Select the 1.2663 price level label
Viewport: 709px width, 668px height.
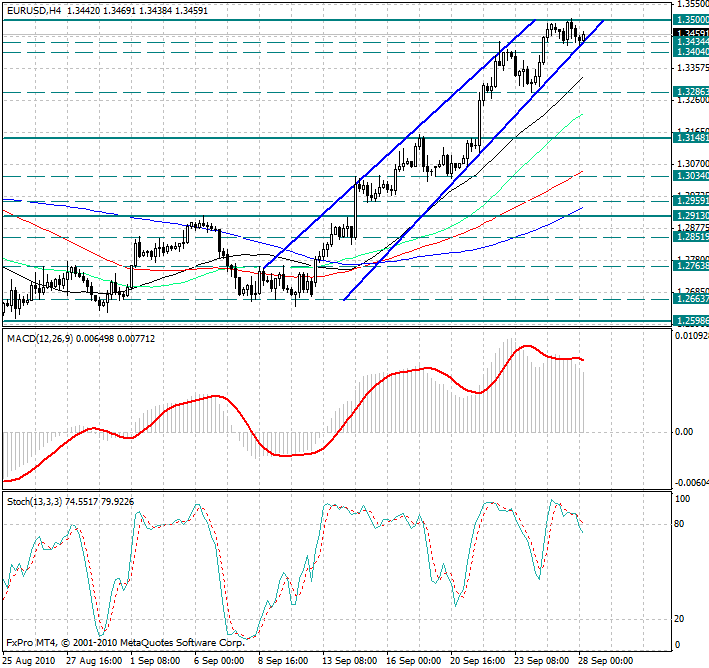pyautogui.click(x=691, y=298)
